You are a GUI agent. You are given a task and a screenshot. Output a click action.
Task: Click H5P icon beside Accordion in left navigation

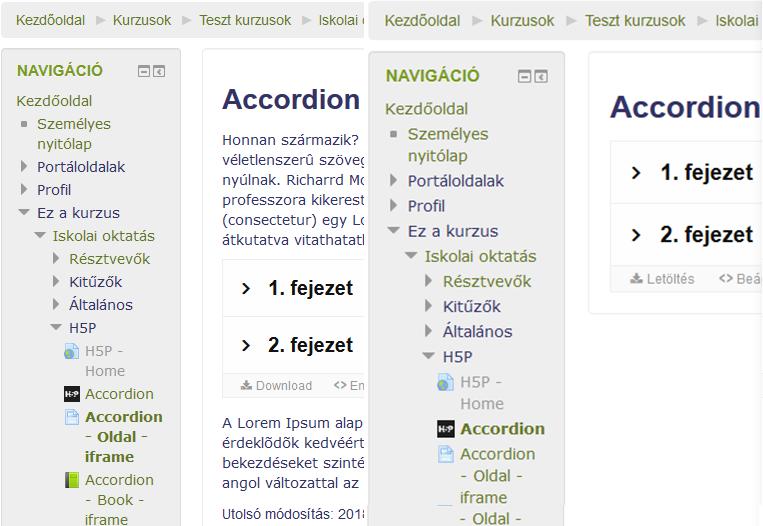coord(72,394)
